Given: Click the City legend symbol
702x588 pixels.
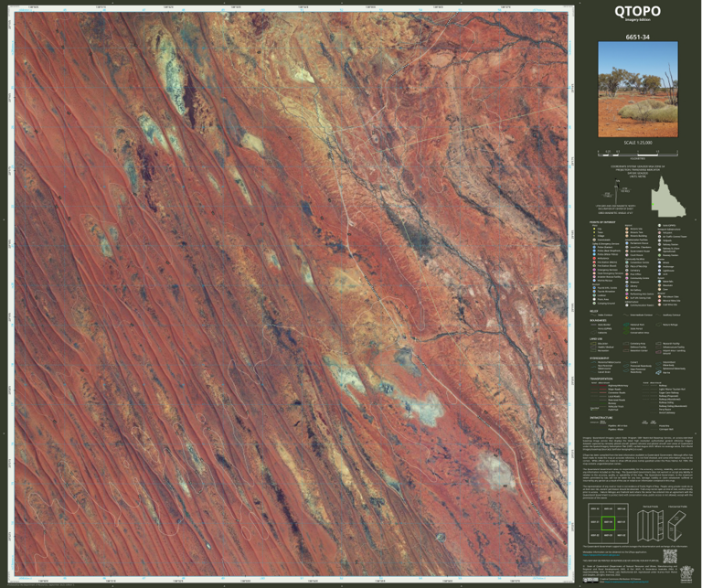Looking at the screenshot, I should (x=594, y=229).
